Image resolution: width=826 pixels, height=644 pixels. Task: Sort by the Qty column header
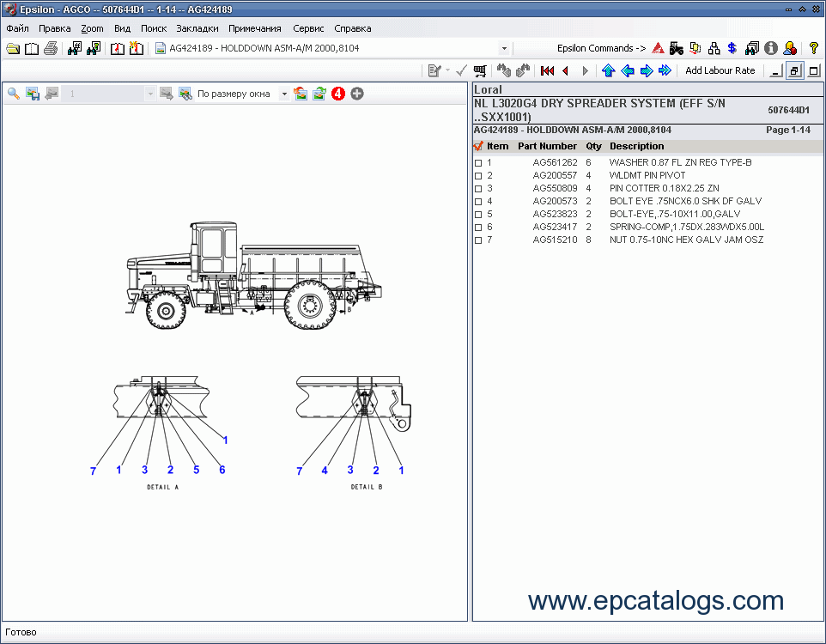[593, 146]
